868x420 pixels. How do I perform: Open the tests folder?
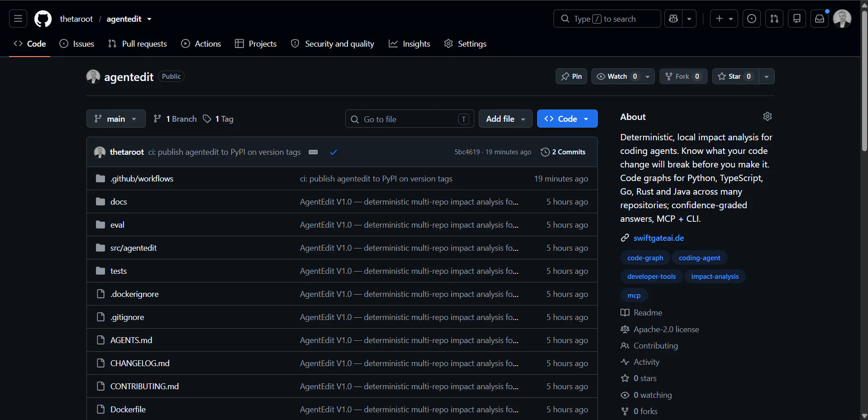pyautogui.click(x=119, y=271)
